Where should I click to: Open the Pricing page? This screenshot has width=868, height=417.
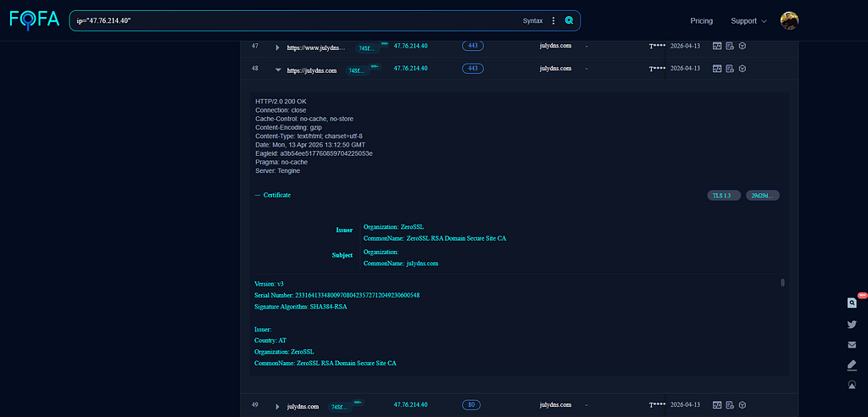(x=701, y=21)
